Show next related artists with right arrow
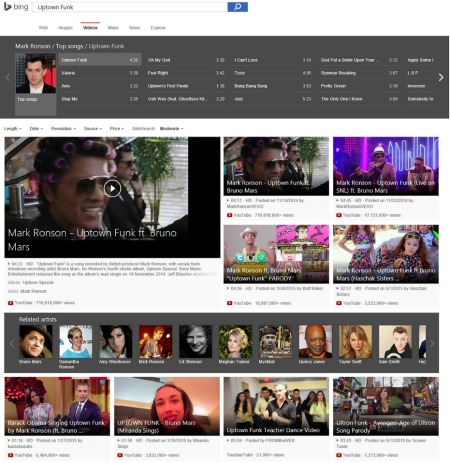The image size is (450, 463). pyautogui.click(x=432, y=343)
